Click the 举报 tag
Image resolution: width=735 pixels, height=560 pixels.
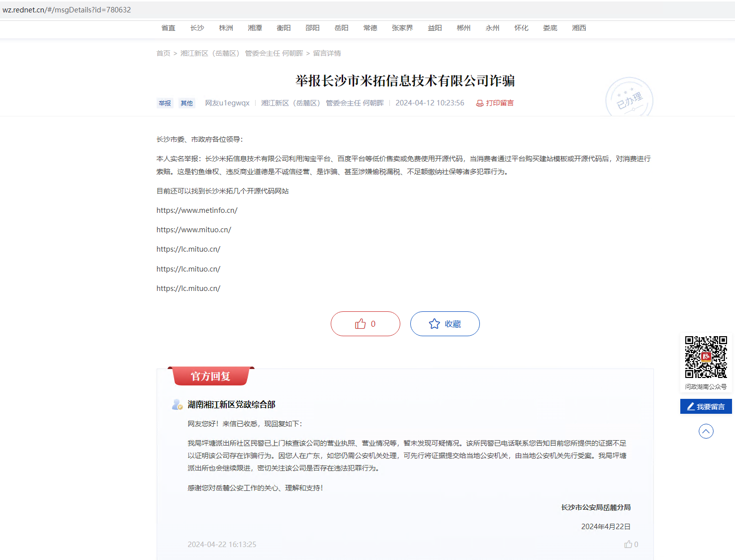pos(165,103)
